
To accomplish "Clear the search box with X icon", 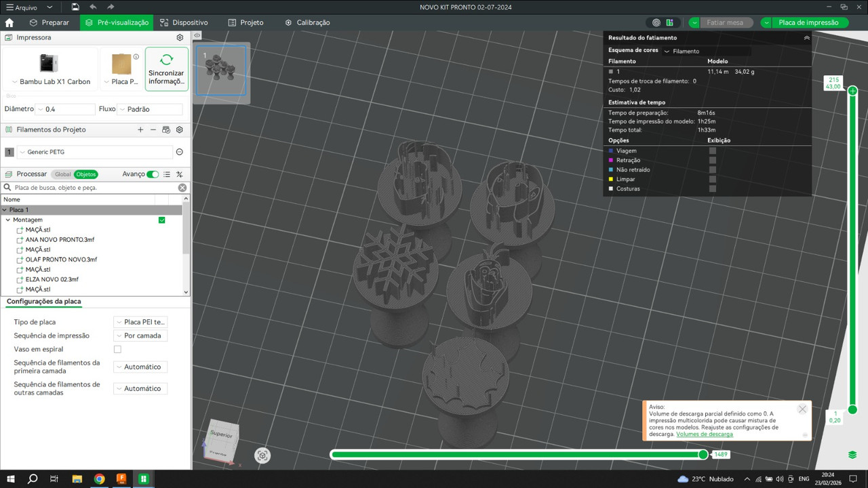I will click(x=182, y=188).
